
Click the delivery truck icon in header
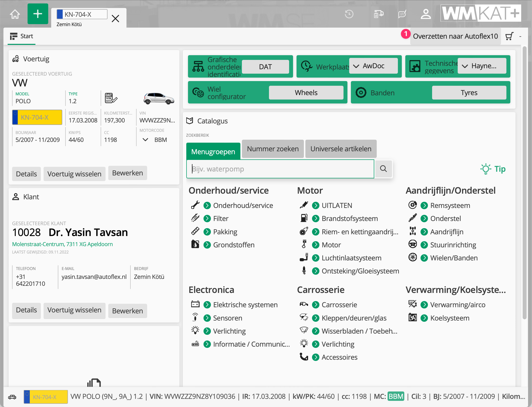click(x=378, y=14)
